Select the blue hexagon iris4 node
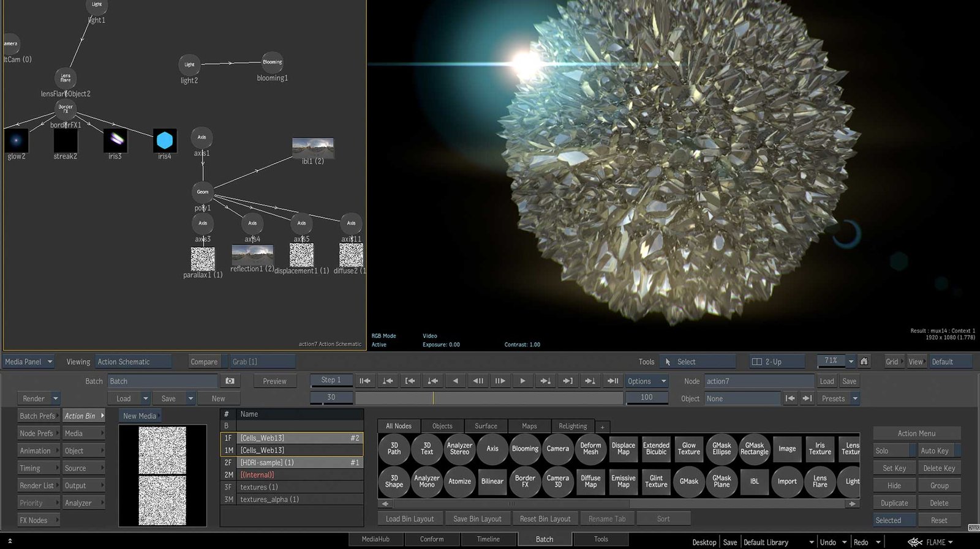980x549 pixels. (x=164, y=141)
